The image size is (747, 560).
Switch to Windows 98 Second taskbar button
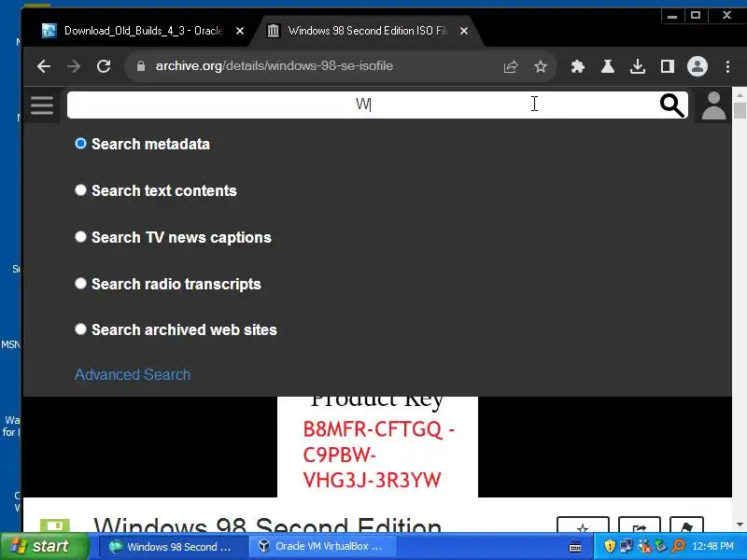tap(173, 546)
